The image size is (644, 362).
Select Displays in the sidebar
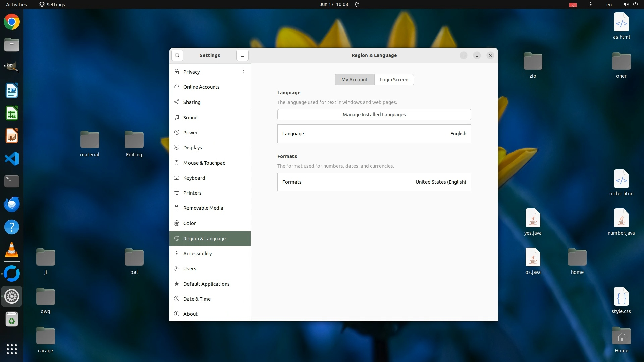[x=193, y=148]
